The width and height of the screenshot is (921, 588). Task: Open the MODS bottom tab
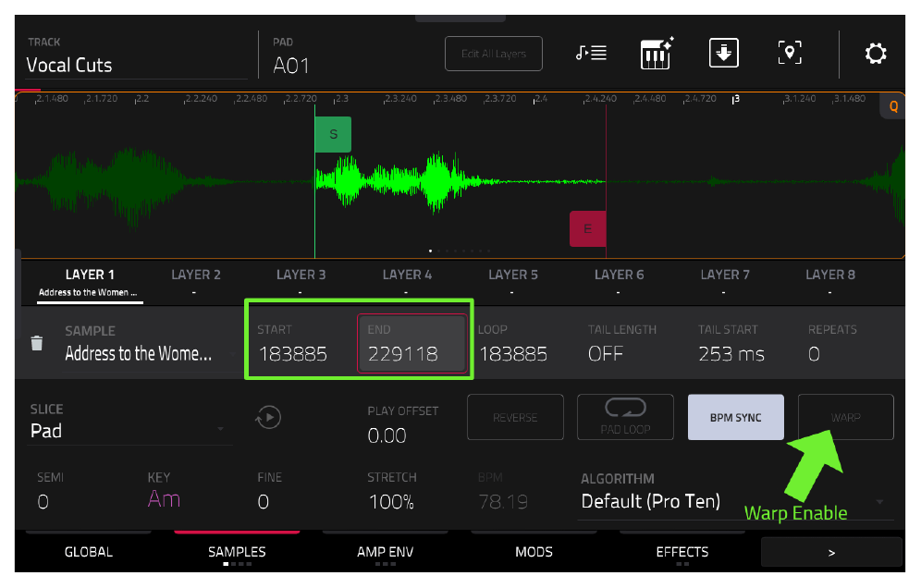pyautogui.click(x=534, y=552)
